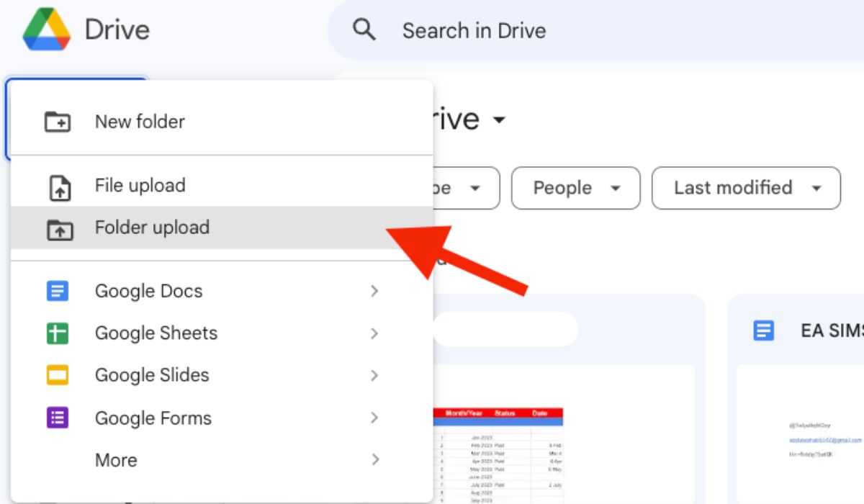
Task: Click the EA SIMS document icon
Action: point(762,330)
